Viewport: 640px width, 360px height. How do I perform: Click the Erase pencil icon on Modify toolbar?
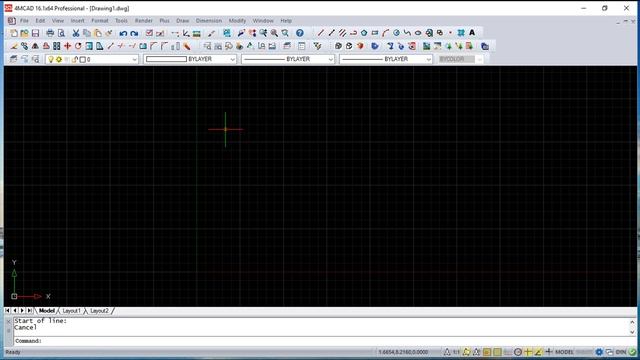pyautogui.click(x=13, y=46)
